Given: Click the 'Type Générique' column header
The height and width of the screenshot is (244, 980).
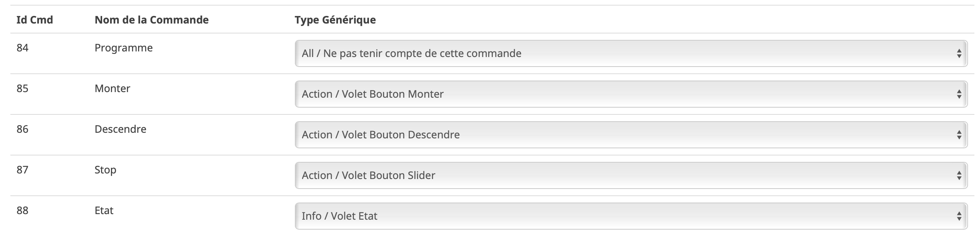Looking at the screenshot, I should tap(335, 20).
